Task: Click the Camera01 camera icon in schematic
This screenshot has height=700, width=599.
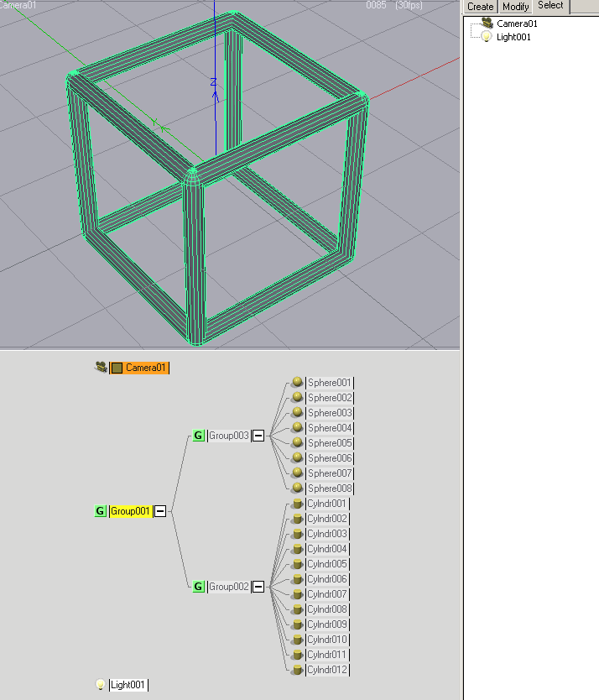Action: coord(101,368)
